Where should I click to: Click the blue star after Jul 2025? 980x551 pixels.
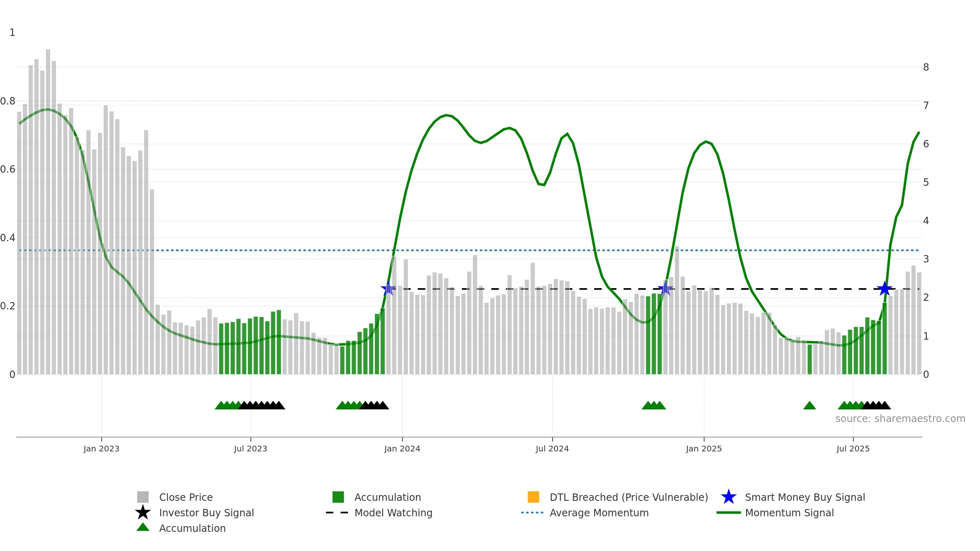(x=885, y=289)
